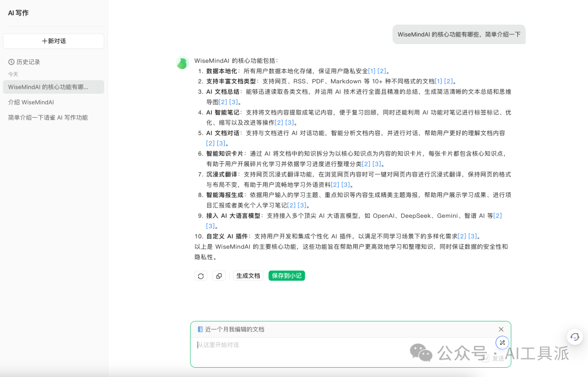Regenerate the answer with the refresh icon

click(x=200, y=276)
